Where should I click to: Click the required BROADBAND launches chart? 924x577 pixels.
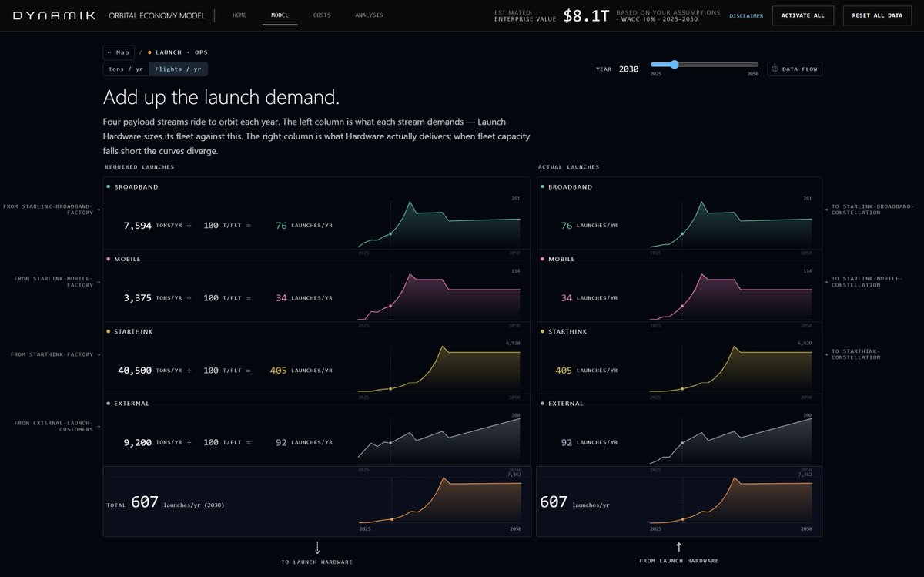(439, 223)
